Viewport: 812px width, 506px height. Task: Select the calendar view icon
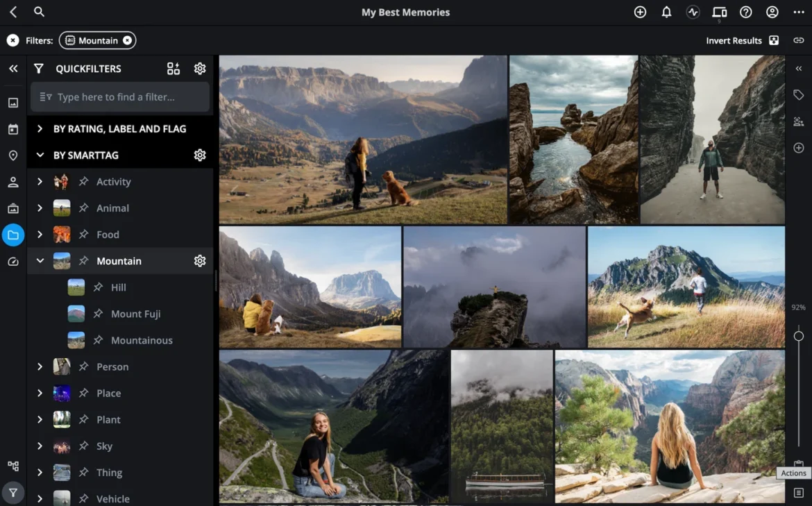[x=12, y=129]
